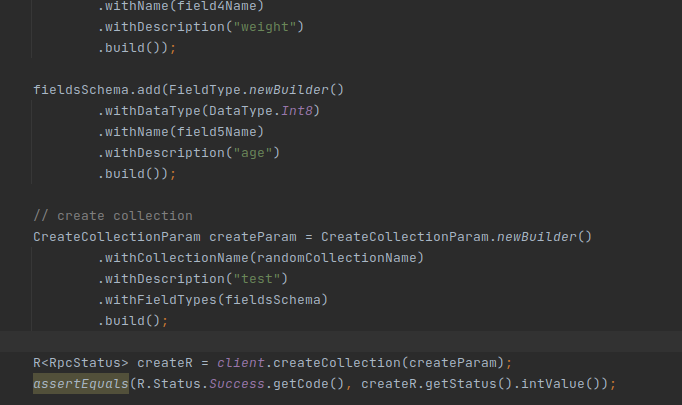
Task: Click the highlighted assertEquals call
Action: tap(81, 384)
